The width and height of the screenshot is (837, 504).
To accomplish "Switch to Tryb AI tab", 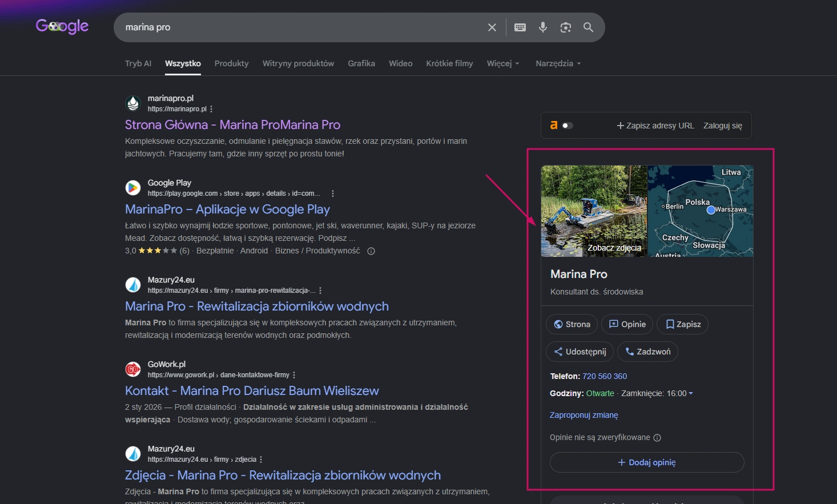I will point(138,63).
